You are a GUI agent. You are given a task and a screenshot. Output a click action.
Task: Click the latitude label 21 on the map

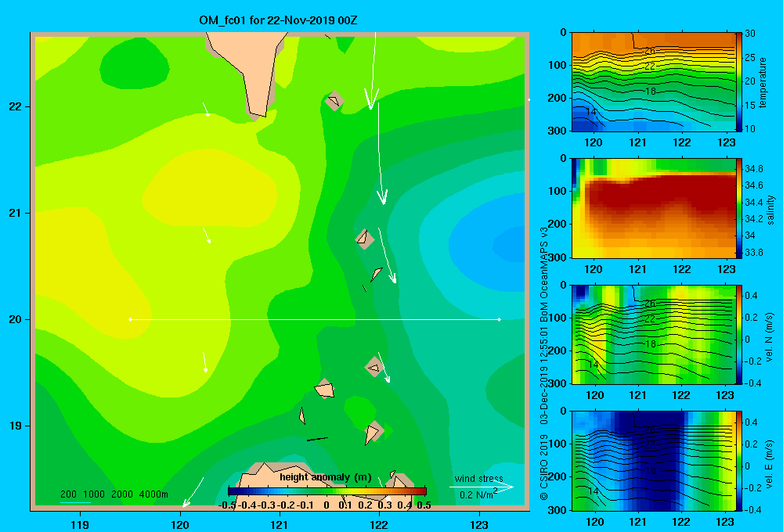pos(15,213)
